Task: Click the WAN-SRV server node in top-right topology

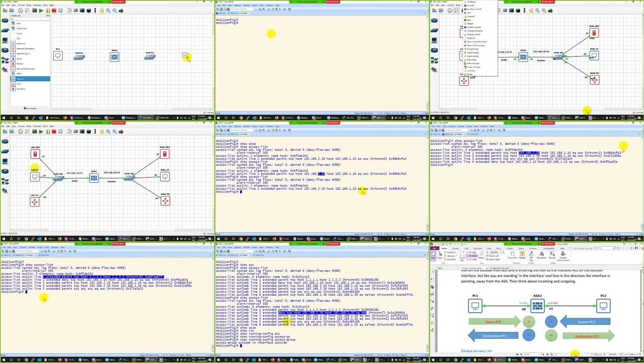Action: 594,33
